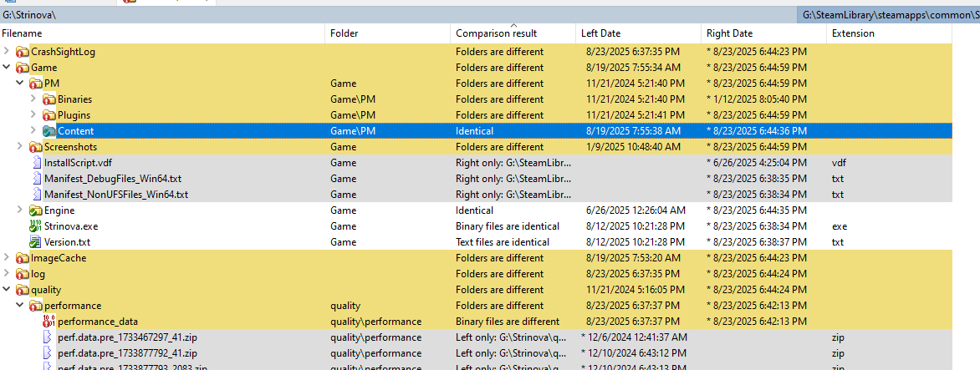Screen dimensions: 980x370
Task: Collapse the PM folder
Action: [x=20, y=83]
